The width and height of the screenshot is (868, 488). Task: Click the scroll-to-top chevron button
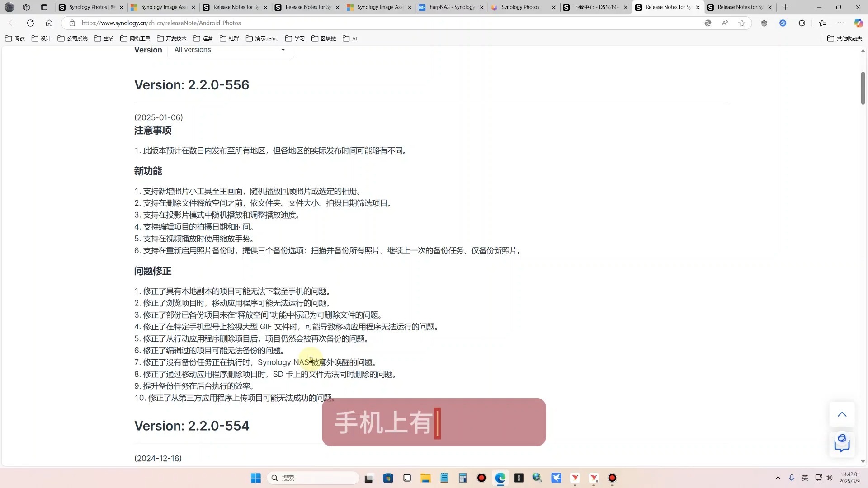point(841,414)
